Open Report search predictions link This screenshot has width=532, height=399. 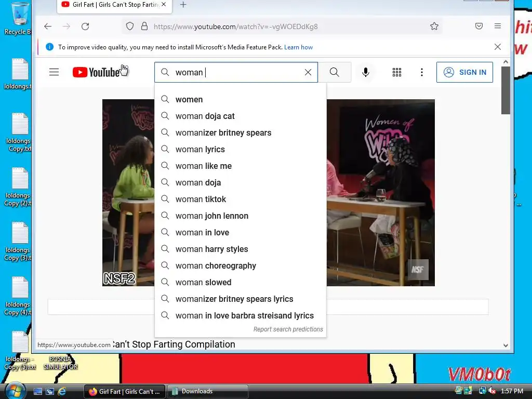point(288,329)
